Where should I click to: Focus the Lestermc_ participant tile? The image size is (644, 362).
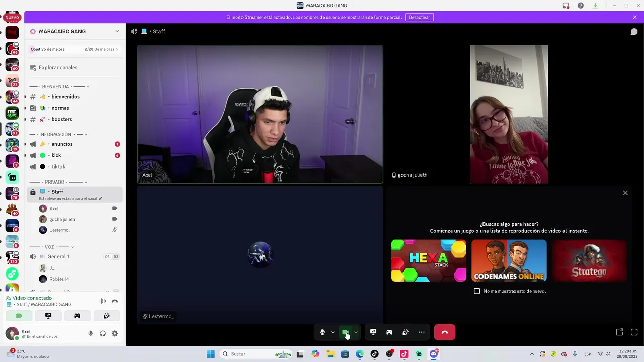[x=260, y=255]
